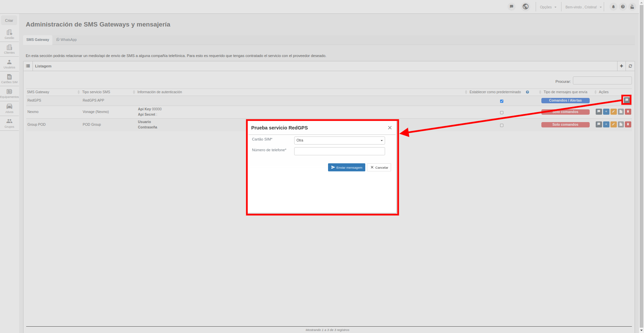Expand the Bem-vindo, Cristina user menu
Screen dimensions: 644x333
(583, 7)
